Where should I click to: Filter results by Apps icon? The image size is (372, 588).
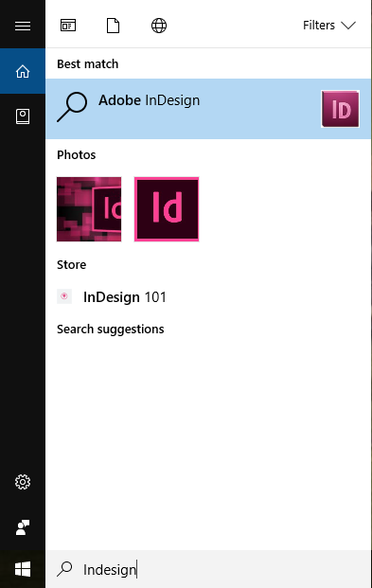(68, 26)
